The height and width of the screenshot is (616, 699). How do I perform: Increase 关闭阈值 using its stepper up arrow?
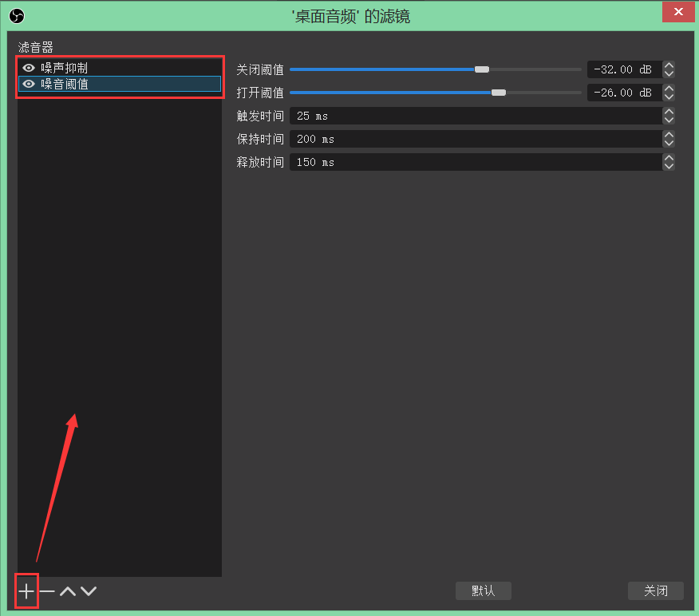click(x=669, y=65)
